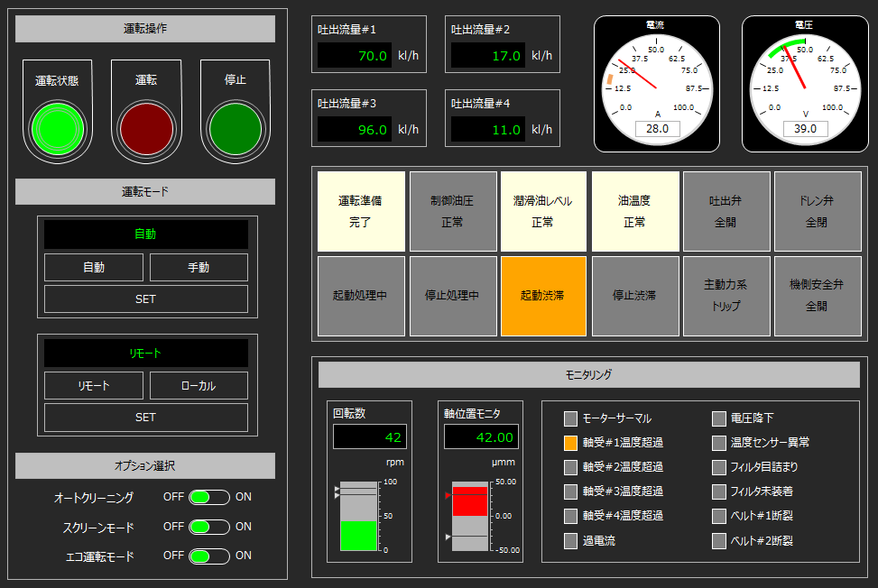Check the 軸受#1温度超過 indicator box
The width and height of the screenshot is (878, 588).
click(x=570, y=443)
